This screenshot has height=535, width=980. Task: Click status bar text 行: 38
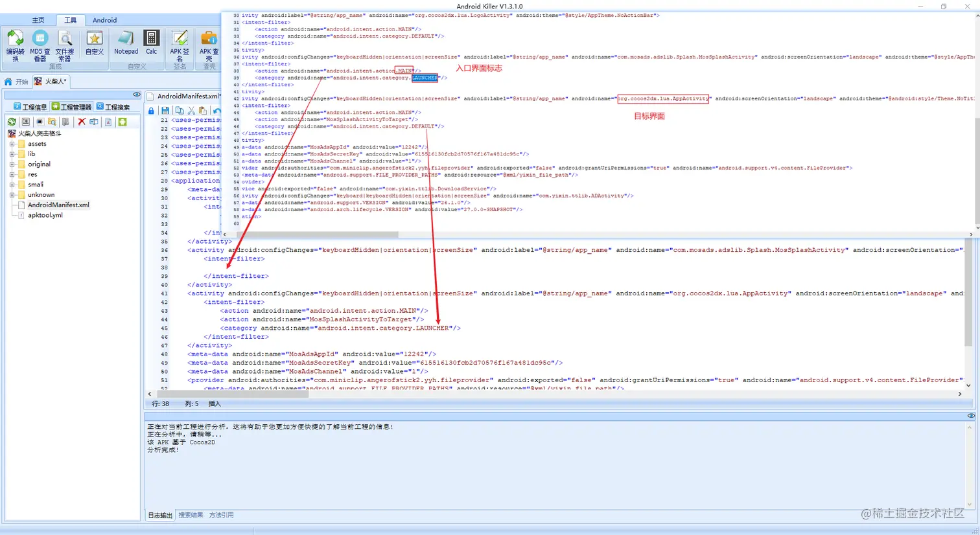(160, 404)
